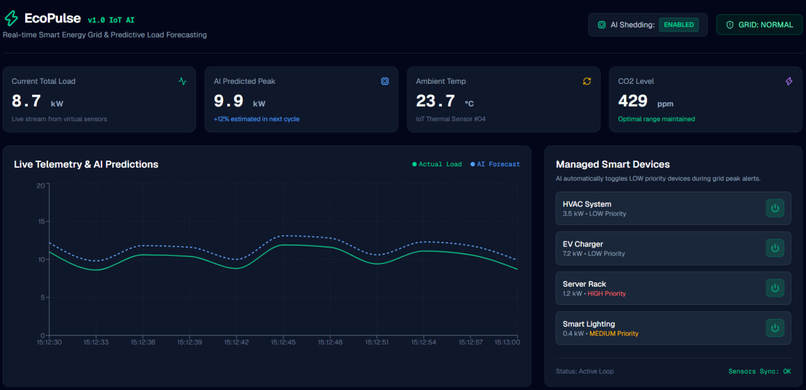Viewport: 806px width, 390px height.
Task: Toggle the AI Shedding ENABLED badge
Action: click(679, 25)
